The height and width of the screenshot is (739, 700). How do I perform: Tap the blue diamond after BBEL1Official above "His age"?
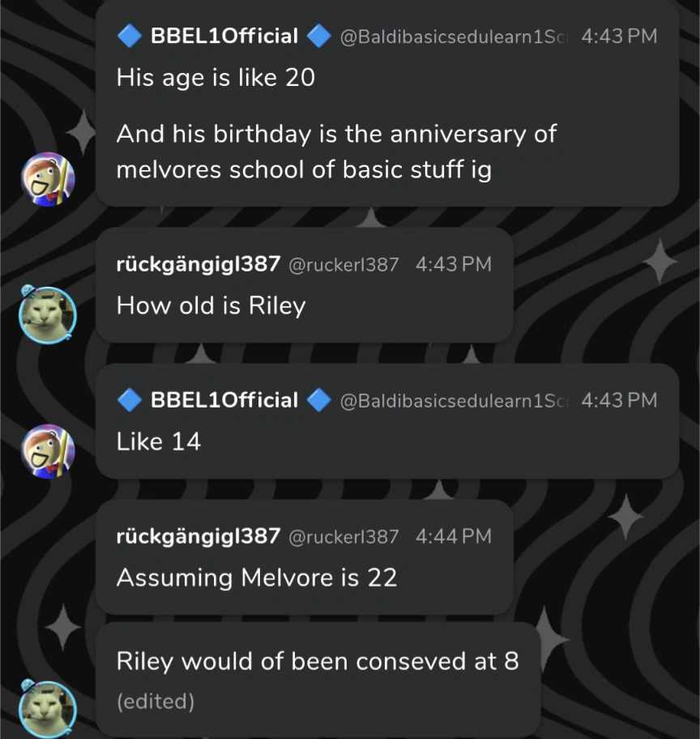click(x=318, y=36)
